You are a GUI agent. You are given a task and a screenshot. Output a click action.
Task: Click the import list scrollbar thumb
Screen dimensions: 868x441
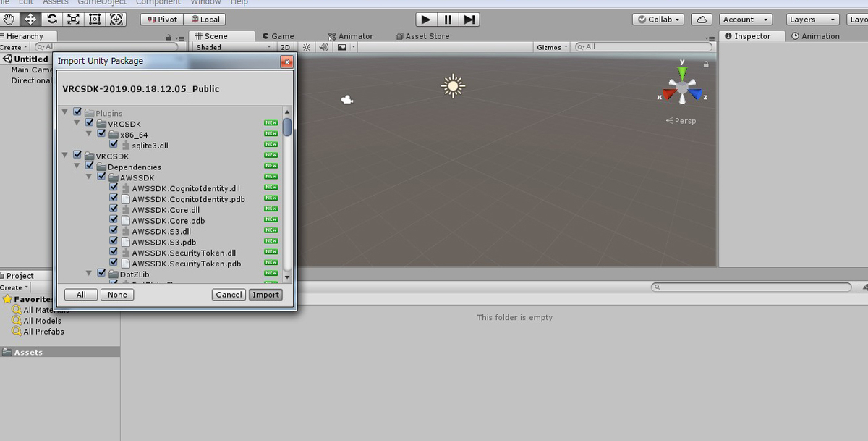click(x=287, y=127)
